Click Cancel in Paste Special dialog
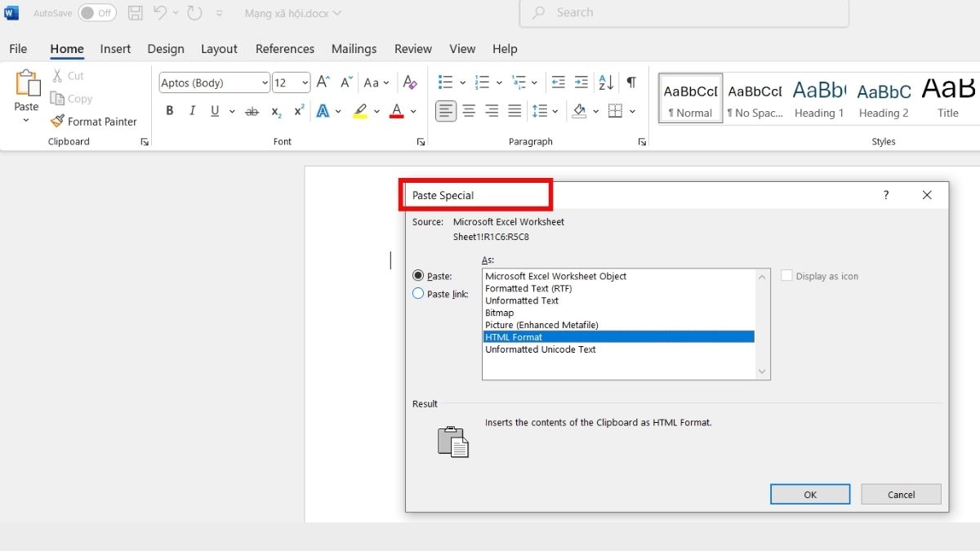The image size is (980, 551). tap(902, 494)
